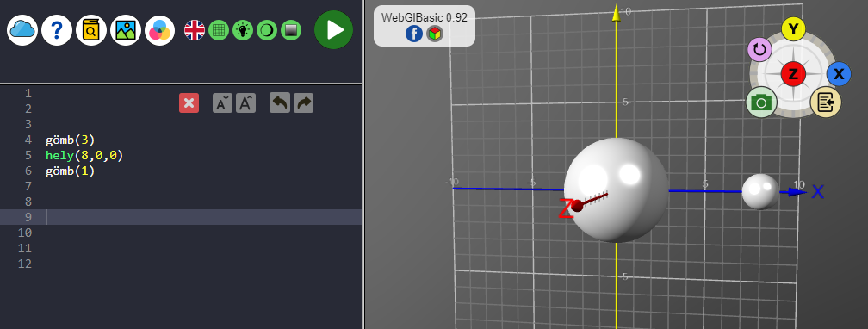The width and height of the screenshot is (868, 329).
Task: Open the cloud storage icon
Action: point(22,30)
